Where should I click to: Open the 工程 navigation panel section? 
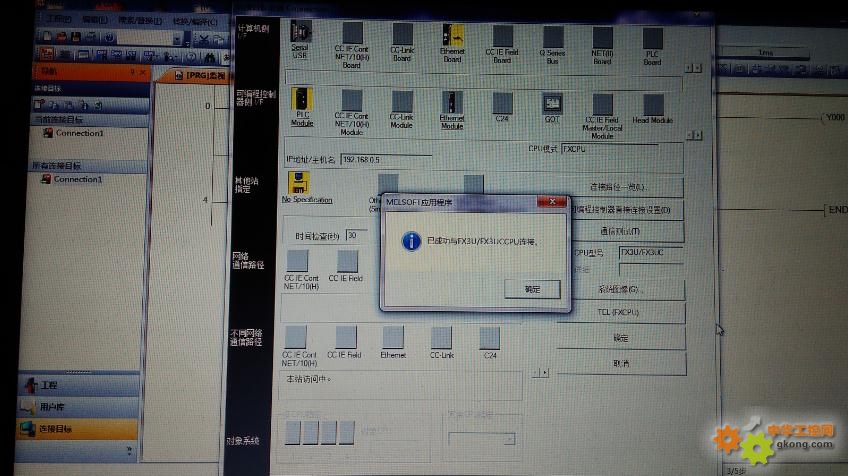(79, 385)
